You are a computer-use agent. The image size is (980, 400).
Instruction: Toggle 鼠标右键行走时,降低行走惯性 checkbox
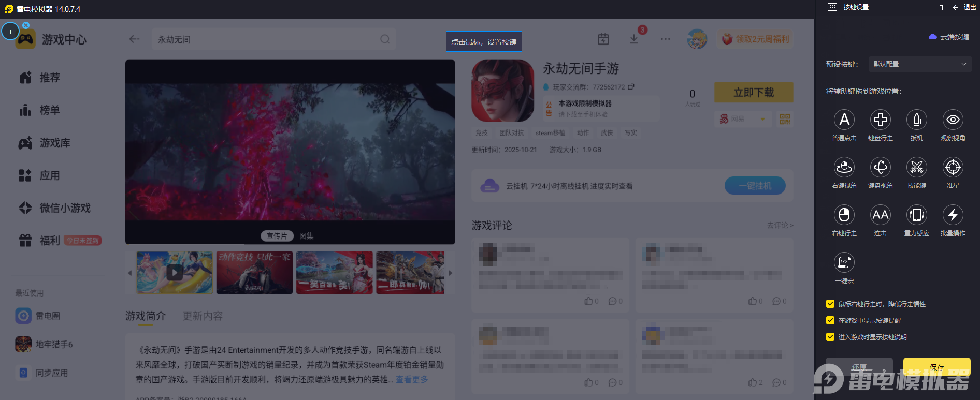pos(830,304)
